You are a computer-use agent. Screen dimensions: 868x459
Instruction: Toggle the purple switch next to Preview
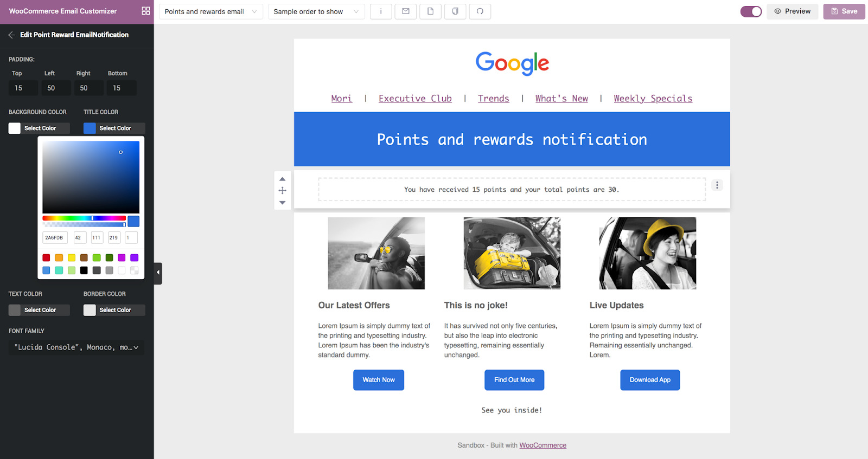(x=751, y=11)
